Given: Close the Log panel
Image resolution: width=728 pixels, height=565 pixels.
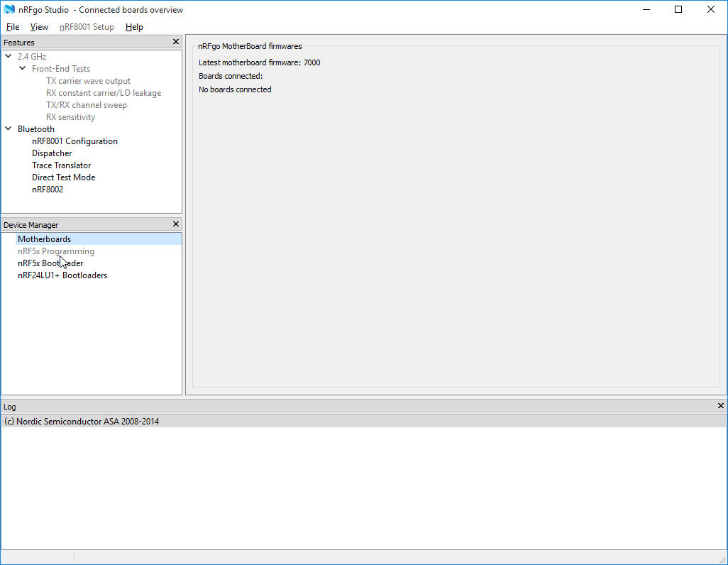Looking at the screenshot, I should tap(721, 405).
